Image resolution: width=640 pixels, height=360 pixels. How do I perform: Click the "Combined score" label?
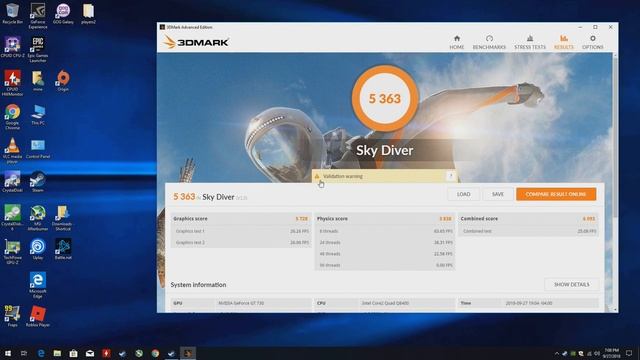tap(479, 219)
